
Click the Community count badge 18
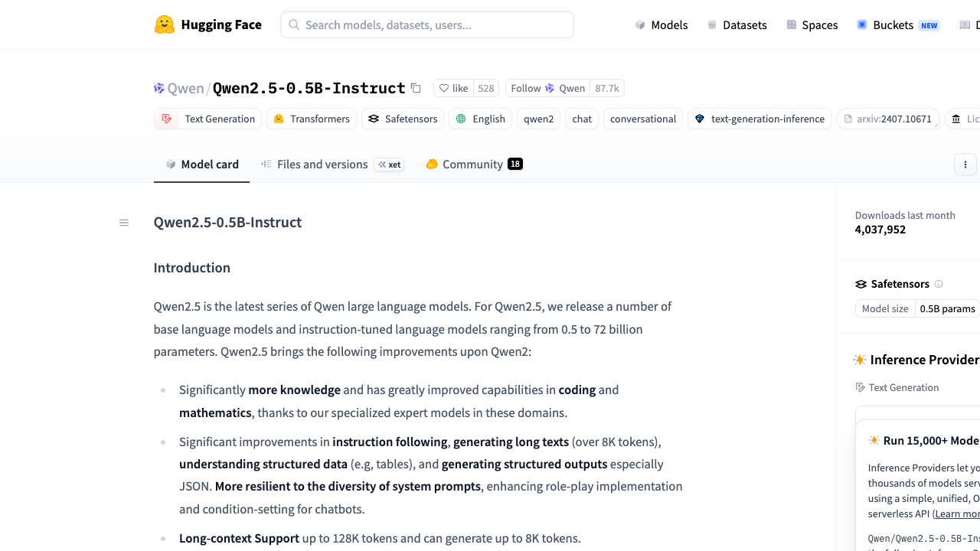[x=515, y=164]
